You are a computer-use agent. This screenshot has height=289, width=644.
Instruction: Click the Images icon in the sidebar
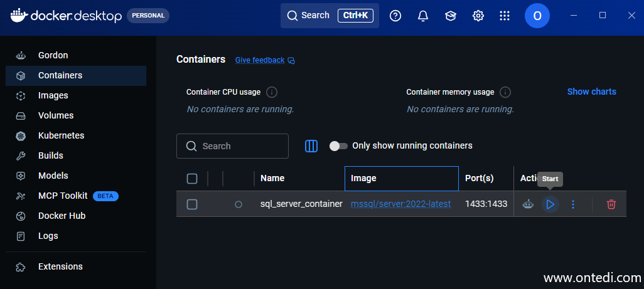[21, 95]
